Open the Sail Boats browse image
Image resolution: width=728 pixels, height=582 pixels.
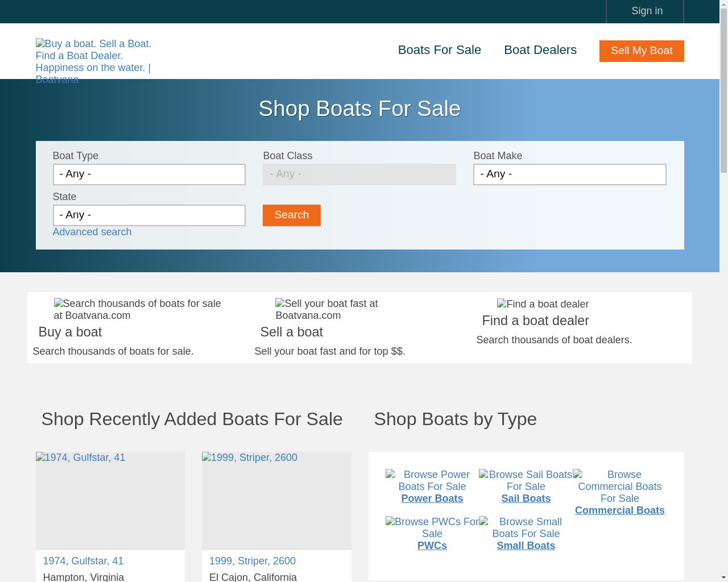coord(526,480)
